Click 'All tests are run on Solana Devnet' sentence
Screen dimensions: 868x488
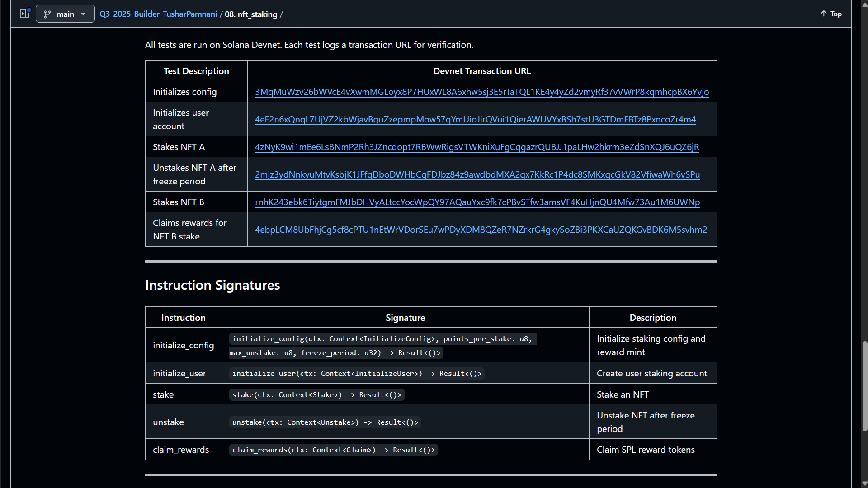(x=309, y=45)
